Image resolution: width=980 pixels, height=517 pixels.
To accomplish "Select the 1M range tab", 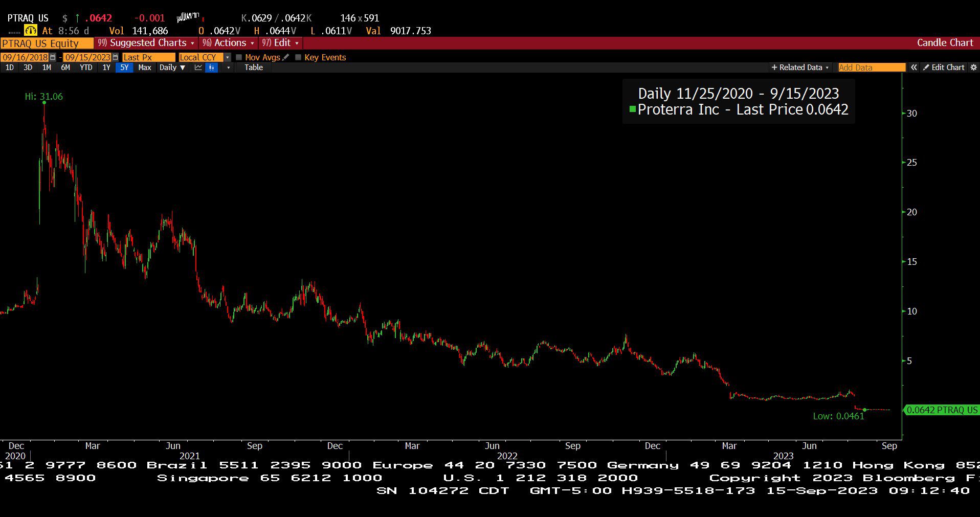I will (47, 68).
